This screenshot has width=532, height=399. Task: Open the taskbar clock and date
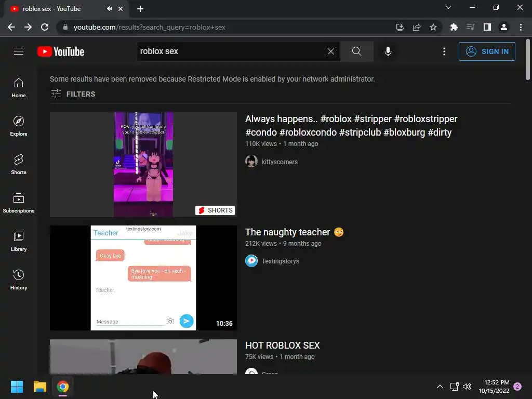pos(494,387)
